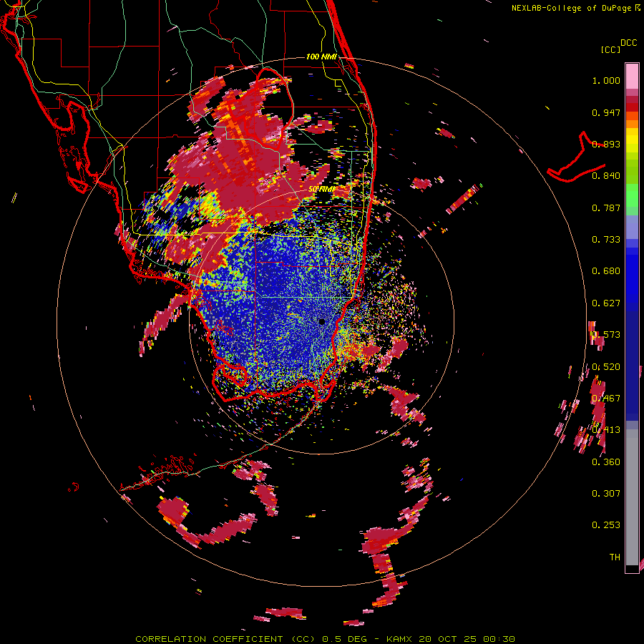Click the black radar site dot
Image resolution: width=644 pixels, height=644 pixels.
[322, 321]
